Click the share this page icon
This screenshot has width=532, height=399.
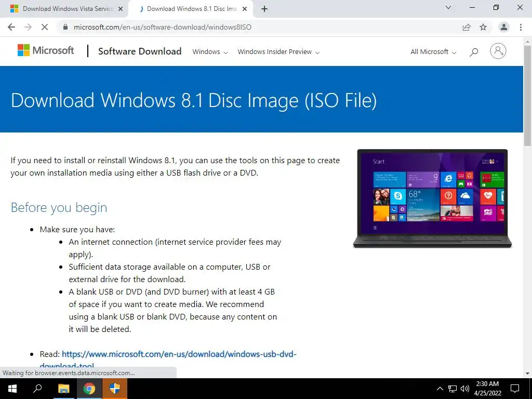tap(467, 27)
